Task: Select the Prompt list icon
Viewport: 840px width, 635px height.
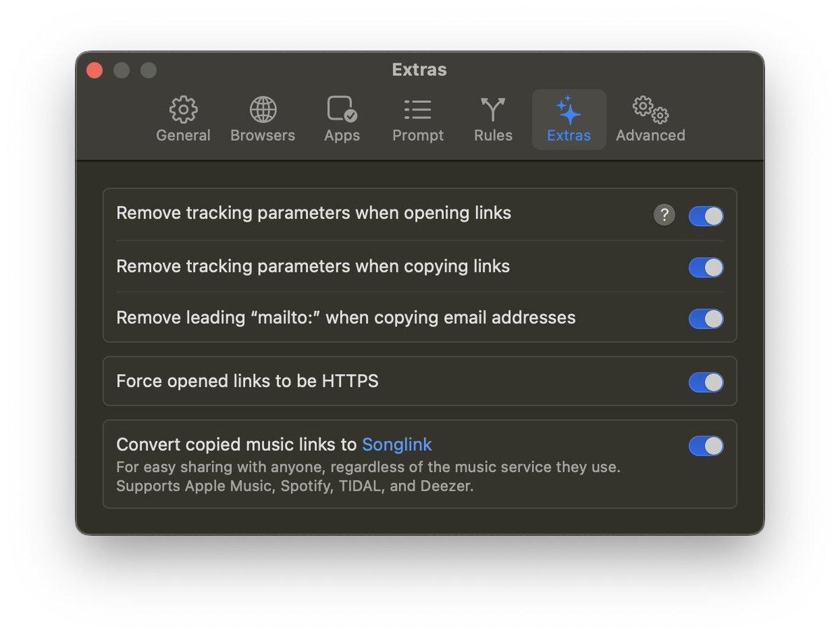Action: coord(418,109)
